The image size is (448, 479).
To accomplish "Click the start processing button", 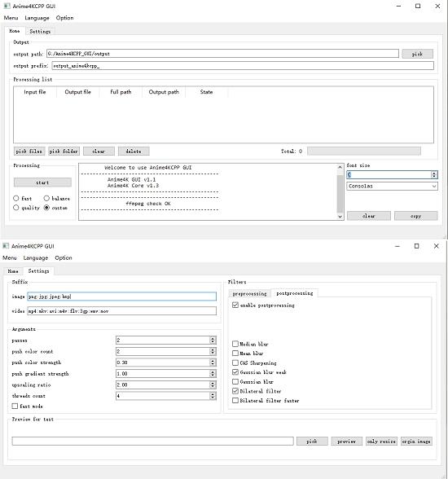I will click(42, 182).
